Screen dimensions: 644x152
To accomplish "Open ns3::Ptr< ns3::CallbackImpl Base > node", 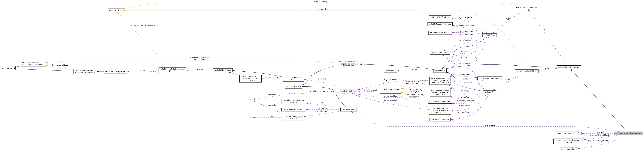I will point(172,70).
